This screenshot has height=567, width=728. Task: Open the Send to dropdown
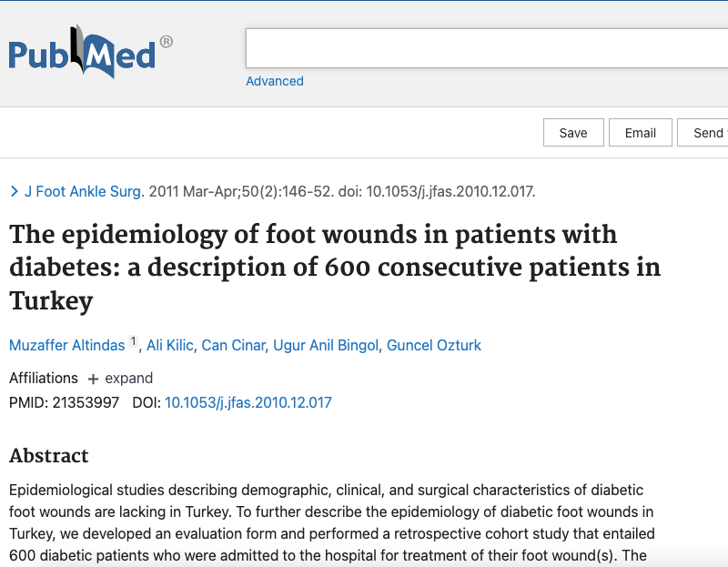703,133
